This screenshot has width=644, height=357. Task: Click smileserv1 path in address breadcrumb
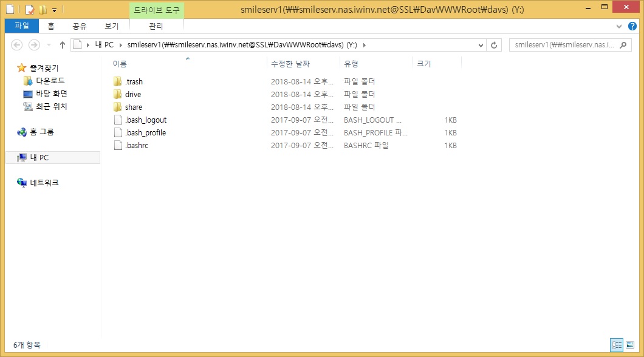(x=242, y=45)
